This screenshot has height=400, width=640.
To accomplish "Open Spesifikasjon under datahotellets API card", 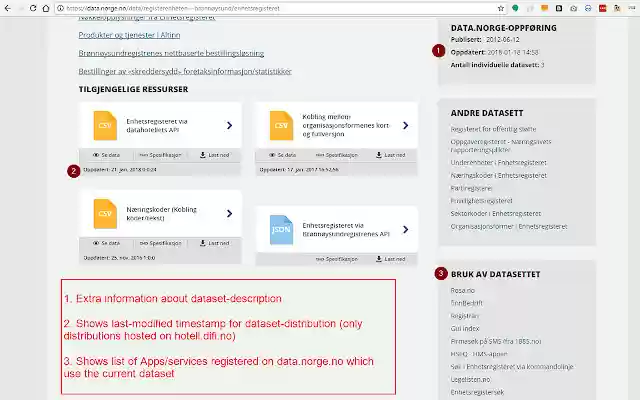I will 160,155.
